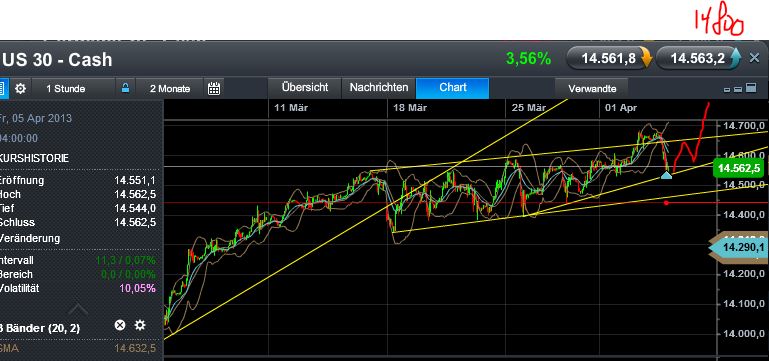Click the 25 Mär date label
The height and width of the screenshot is (361, 769).
coord(529,107)
